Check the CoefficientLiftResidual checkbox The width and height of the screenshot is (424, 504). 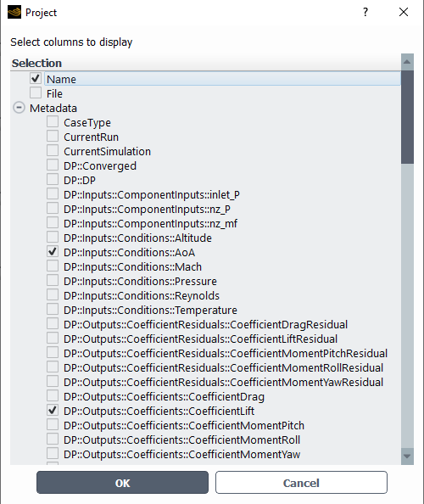53,339
